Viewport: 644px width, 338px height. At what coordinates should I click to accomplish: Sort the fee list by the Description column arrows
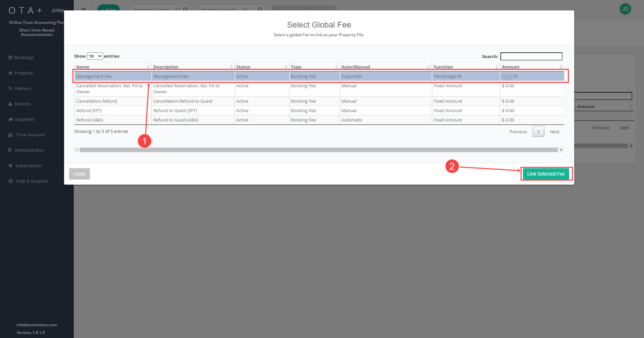(x=231, y=67)
